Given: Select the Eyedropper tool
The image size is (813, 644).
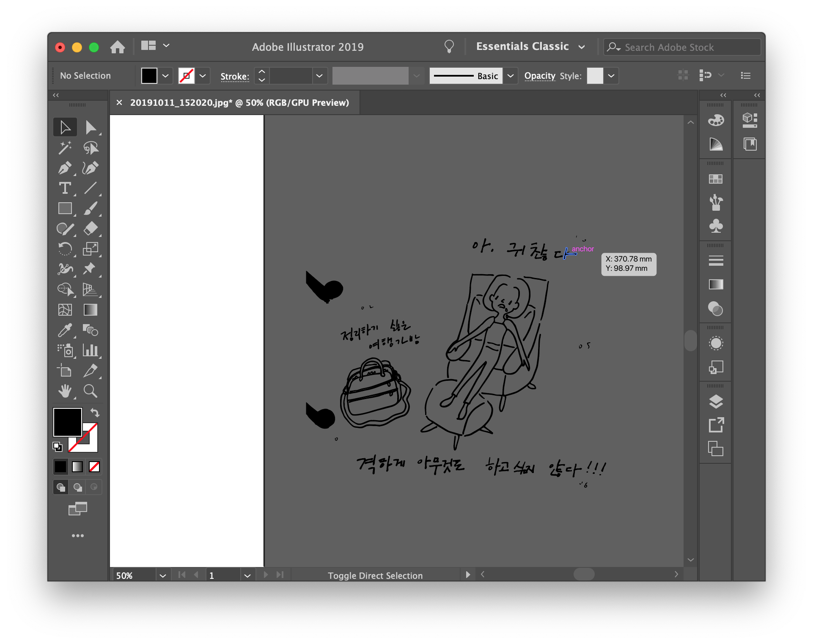Looking at the screenshot, I should [65, 330].
